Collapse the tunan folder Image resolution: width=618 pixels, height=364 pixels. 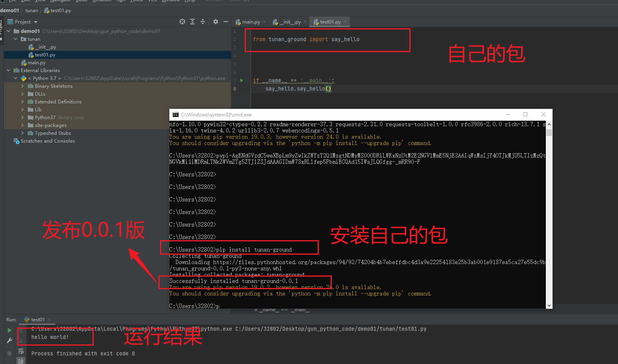coord(16,39)
